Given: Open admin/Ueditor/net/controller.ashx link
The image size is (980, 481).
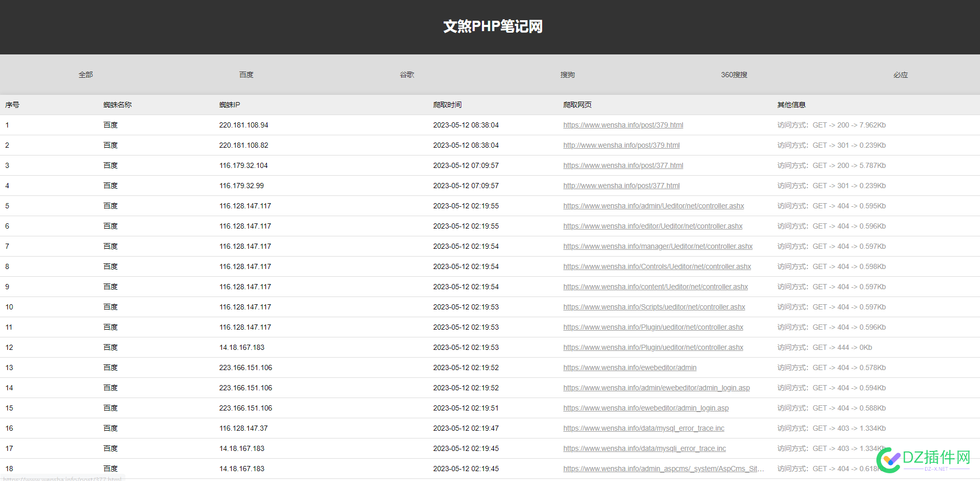Looking at the screenshot, I should coord(654,206).
